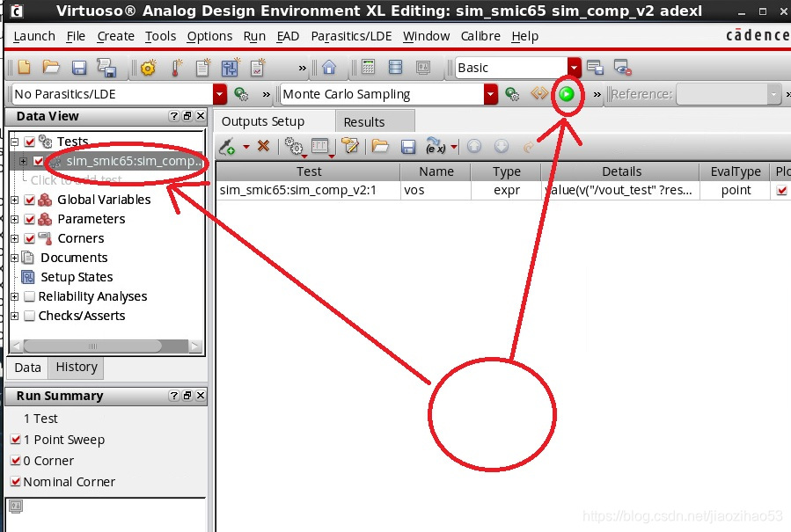The image size is (791, 532).
Task: Toggle the 1 Point Sweep checkbox
Action: coord(16,440)
